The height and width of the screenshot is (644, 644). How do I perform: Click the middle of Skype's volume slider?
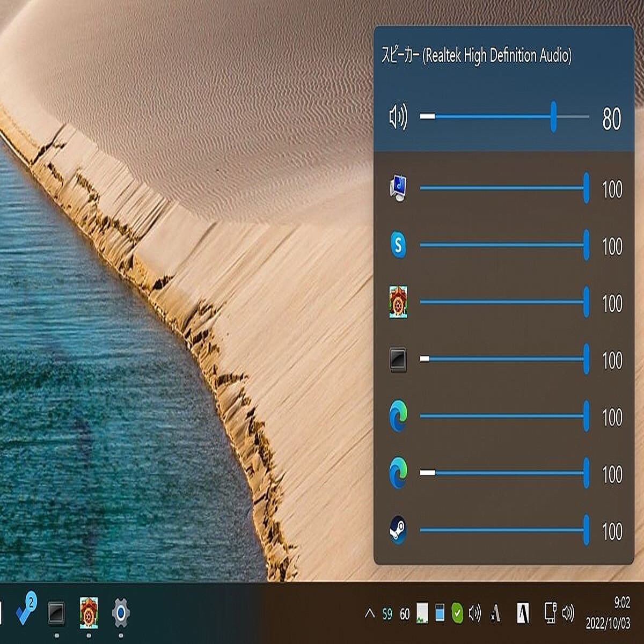tap(503, 245)
